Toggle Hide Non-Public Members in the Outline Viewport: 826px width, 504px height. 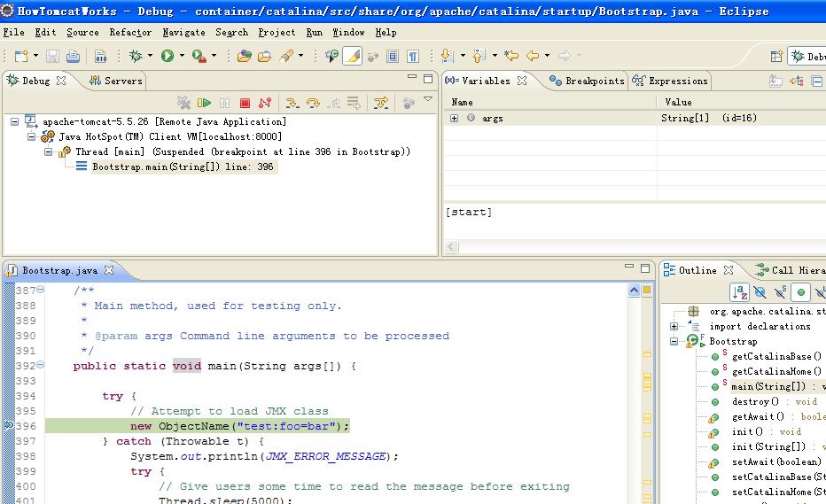[x=800, y=292]
